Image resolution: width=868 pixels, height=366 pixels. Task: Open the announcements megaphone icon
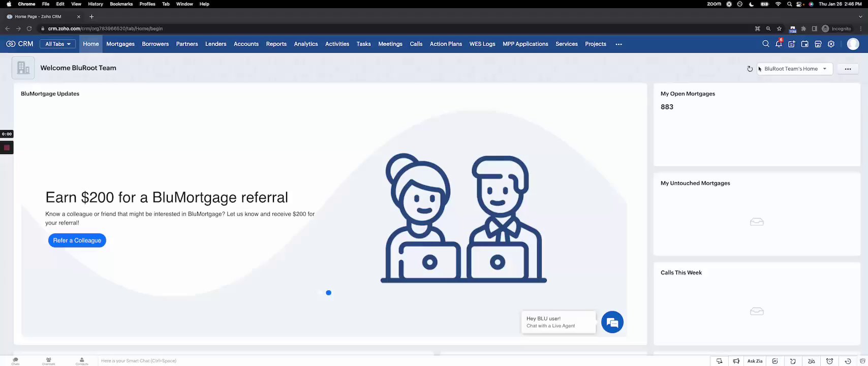[736, 361]
